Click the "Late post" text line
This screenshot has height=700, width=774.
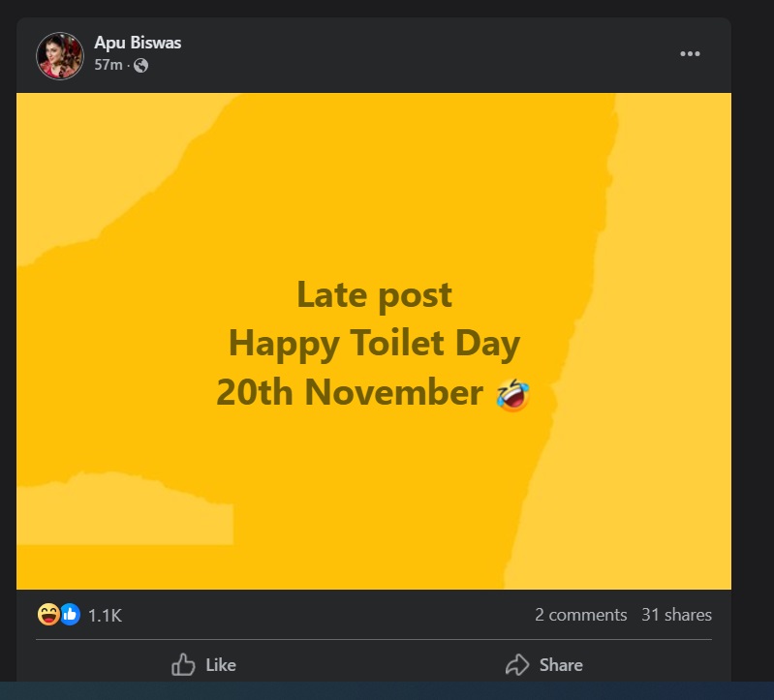point(374,294)
